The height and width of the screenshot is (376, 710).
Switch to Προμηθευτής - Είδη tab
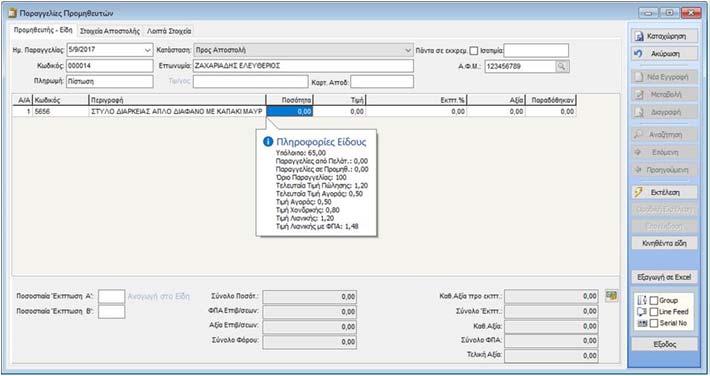[x=43, y=30]
